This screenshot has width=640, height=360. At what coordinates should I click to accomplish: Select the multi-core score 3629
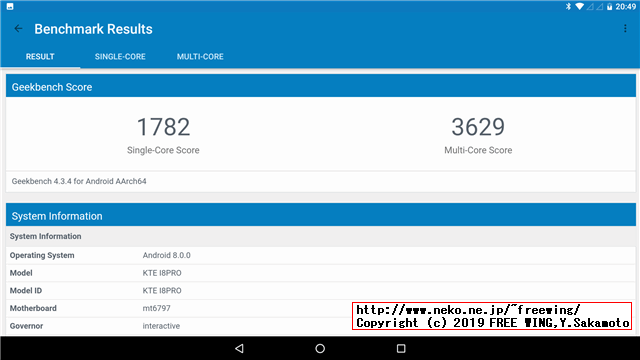coord(478,127)
